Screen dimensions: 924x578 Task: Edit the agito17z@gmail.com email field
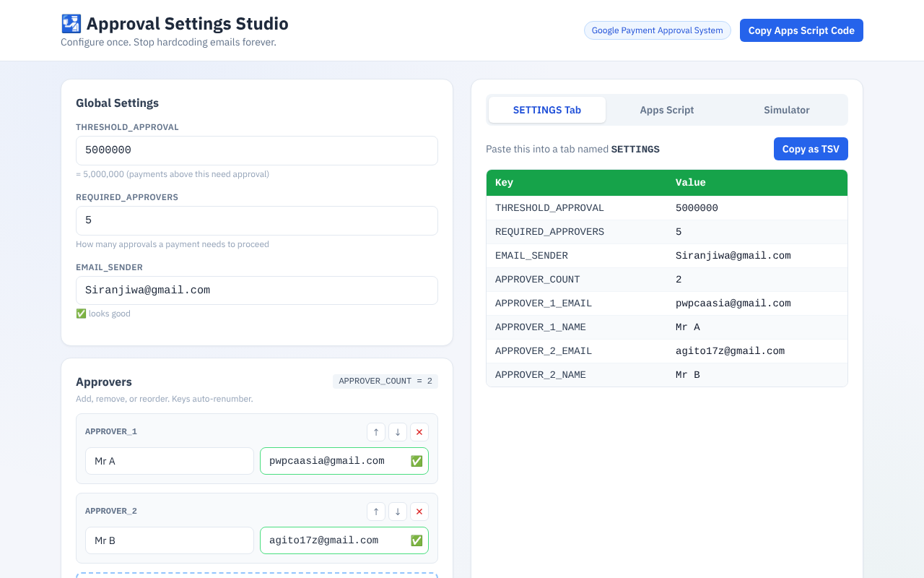(344, 540)
